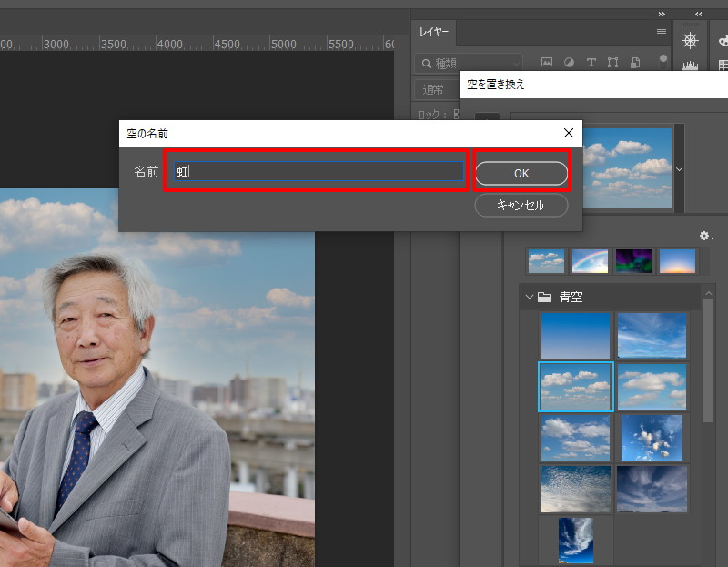Image resolution: width=728 pixels, height=567 pixels.
Task: Select the sunset gradient sky recent thumbnail
Action: (x=677, y=261)
